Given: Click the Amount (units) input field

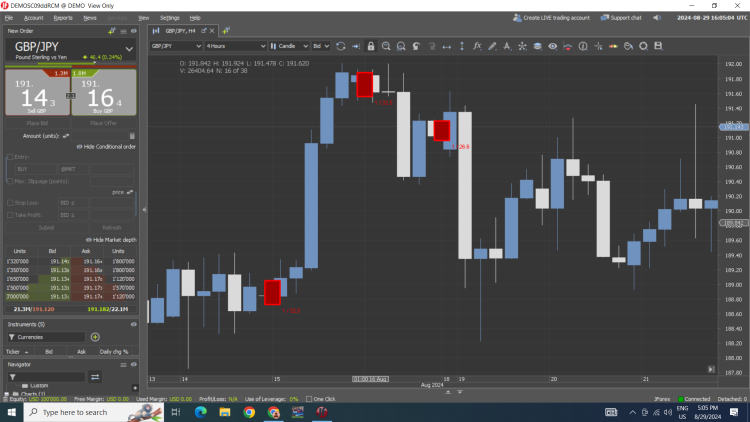Looking at the screenshot, I should (100, 136).
